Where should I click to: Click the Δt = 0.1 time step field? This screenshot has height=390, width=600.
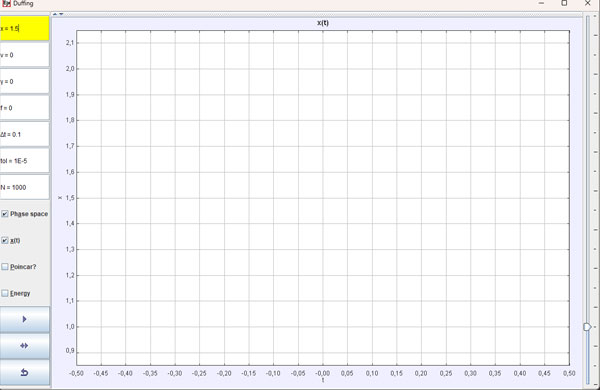tap(24, 134)
